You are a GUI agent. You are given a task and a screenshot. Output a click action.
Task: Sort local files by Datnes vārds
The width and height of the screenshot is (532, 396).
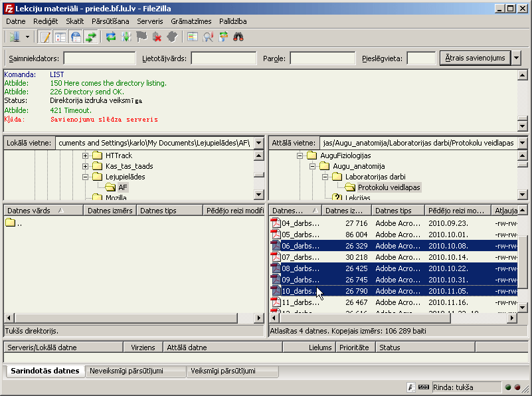(43, 211)
